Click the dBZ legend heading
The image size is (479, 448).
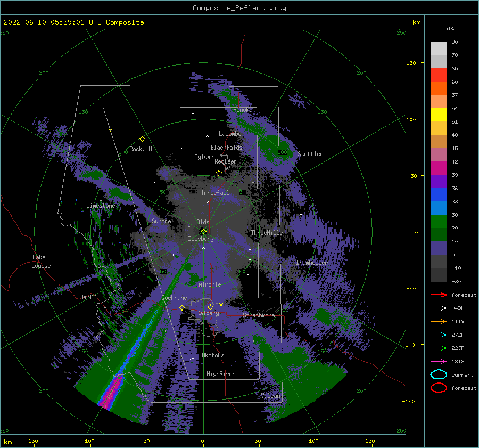tap(451, 28)
